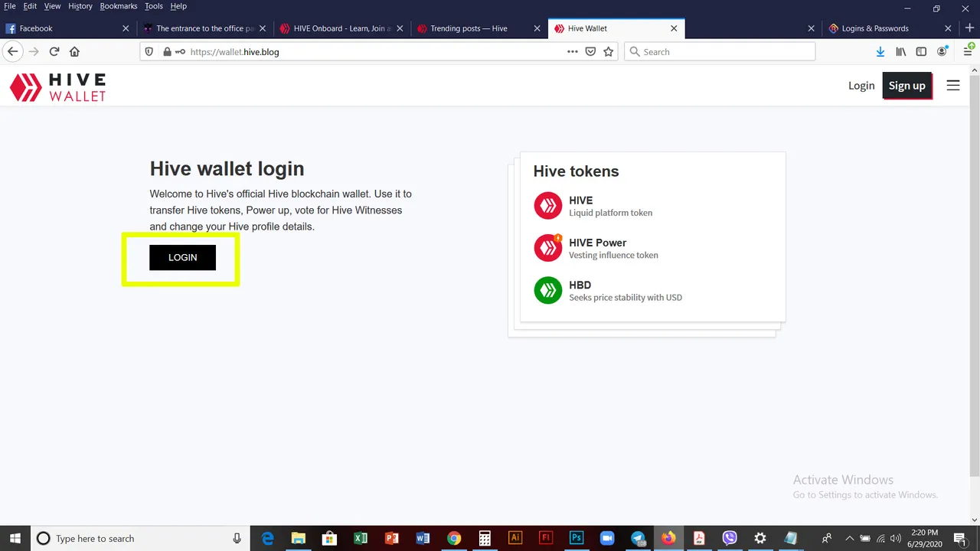Go back with the browser back arrow

pos(12,52)
